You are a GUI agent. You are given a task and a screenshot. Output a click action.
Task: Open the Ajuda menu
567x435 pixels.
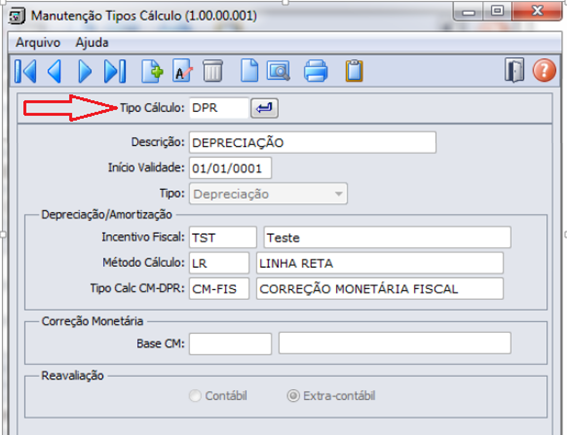click(92, 43)
